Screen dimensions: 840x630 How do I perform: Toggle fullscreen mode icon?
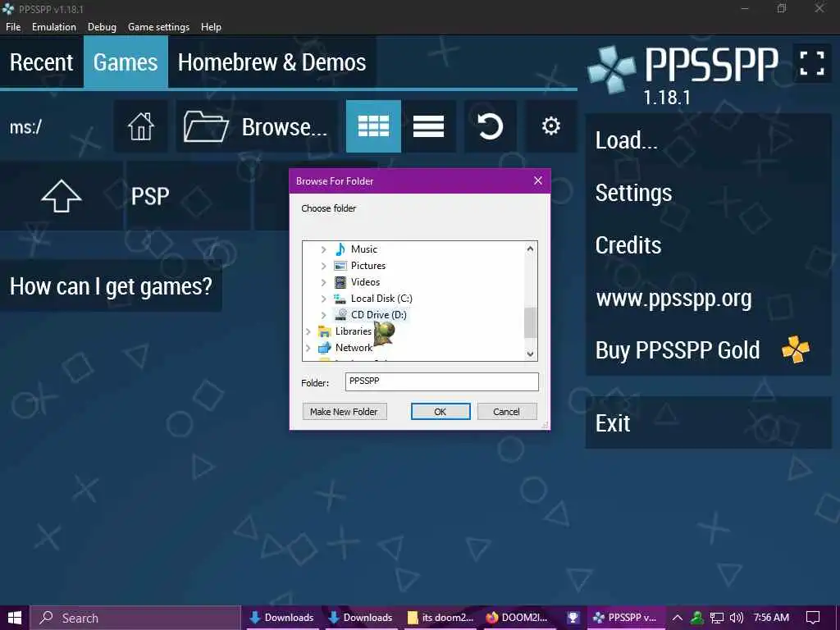[811, 62]
